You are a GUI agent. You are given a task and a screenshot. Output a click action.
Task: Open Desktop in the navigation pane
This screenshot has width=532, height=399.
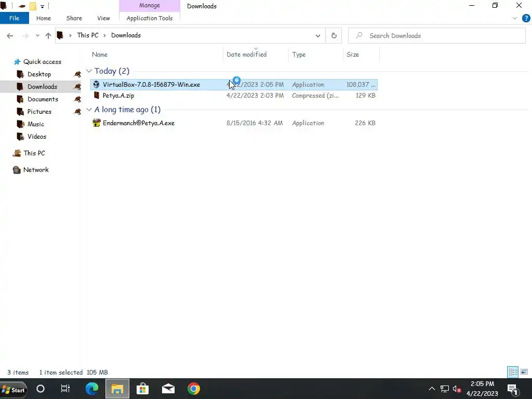point(39,74)
